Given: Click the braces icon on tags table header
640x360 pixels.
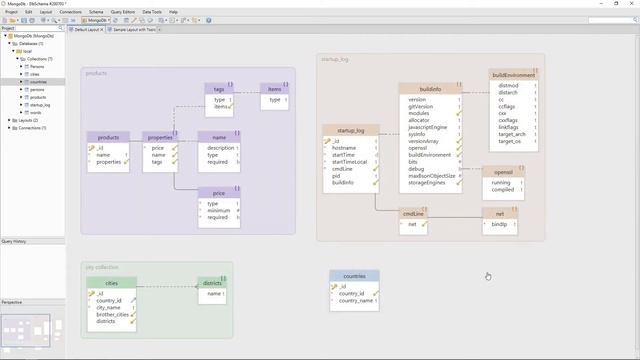Looking at the screenshot, I should coord(230,84).
